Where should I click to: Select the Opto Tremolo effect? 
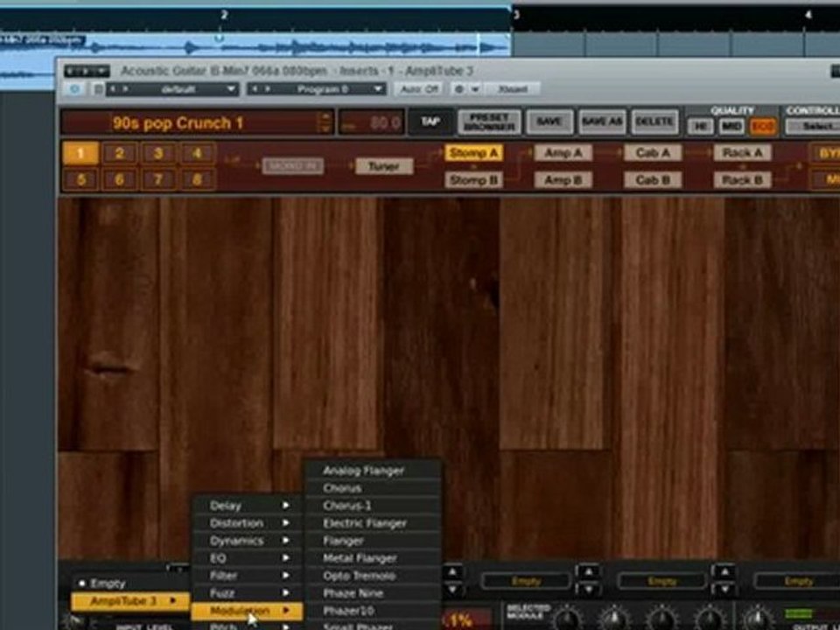tap(374, 576)
